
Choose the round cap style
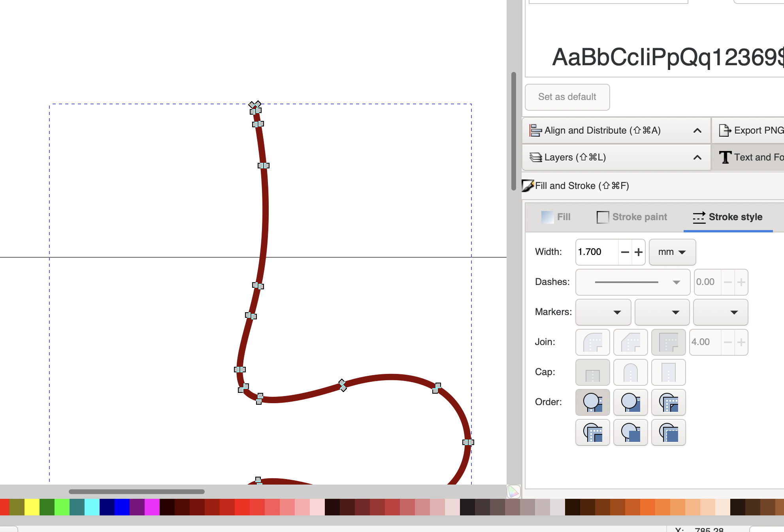[631, 372]
